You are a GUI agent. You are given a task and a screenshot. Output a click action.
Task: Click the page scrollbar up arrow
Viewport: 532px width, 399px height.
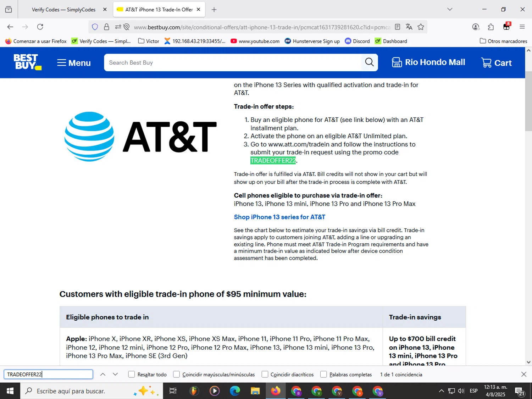528,50
